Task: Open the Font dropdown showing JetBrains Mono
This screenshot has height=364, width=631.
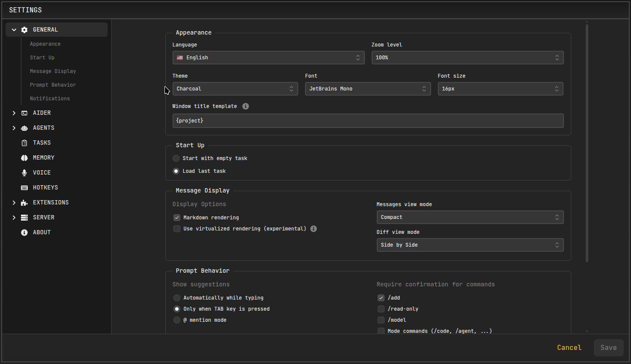Action: [x=368, y=89]
